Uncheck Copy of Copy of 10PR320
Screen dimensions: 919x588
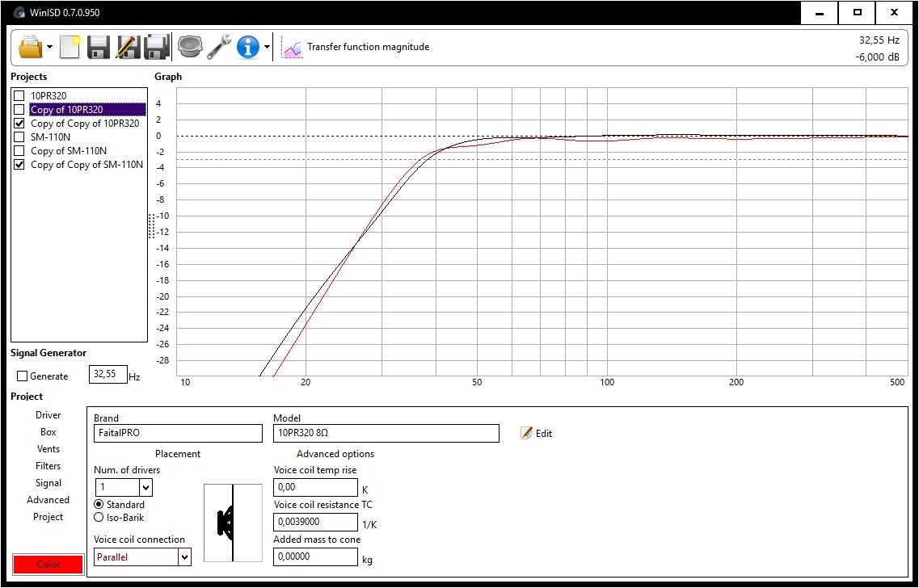click(x=19, y=124)
